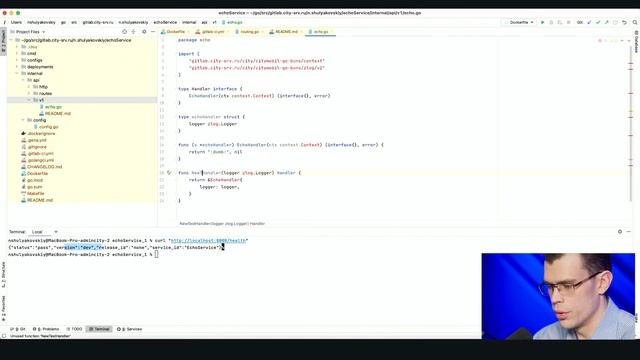Expand the routes folder
The image size is (640, 360).
(x=29, y=93)
